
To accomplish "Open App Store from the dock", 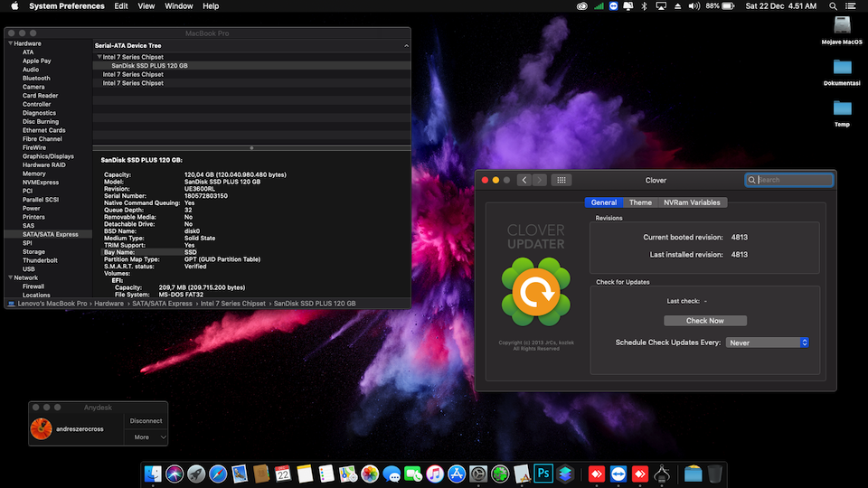I will click(x=457, y=474).
